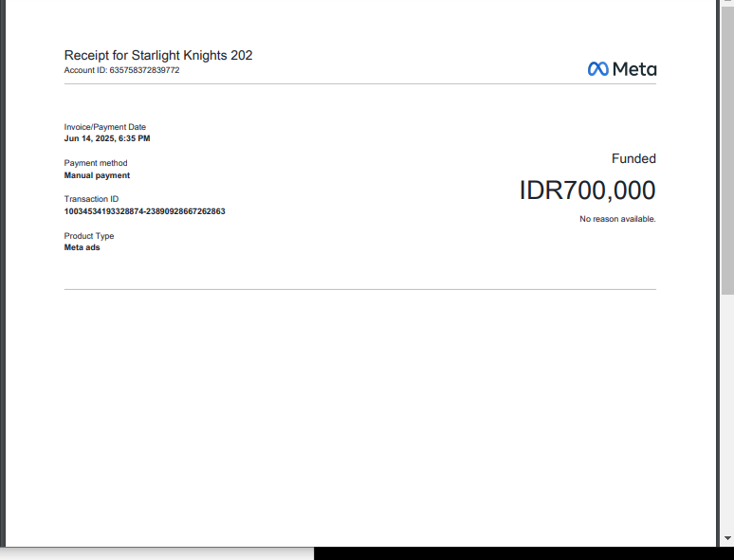Click the 'Payment method' label
This screenshot has height=560, width=734.
tap(96, 163)
